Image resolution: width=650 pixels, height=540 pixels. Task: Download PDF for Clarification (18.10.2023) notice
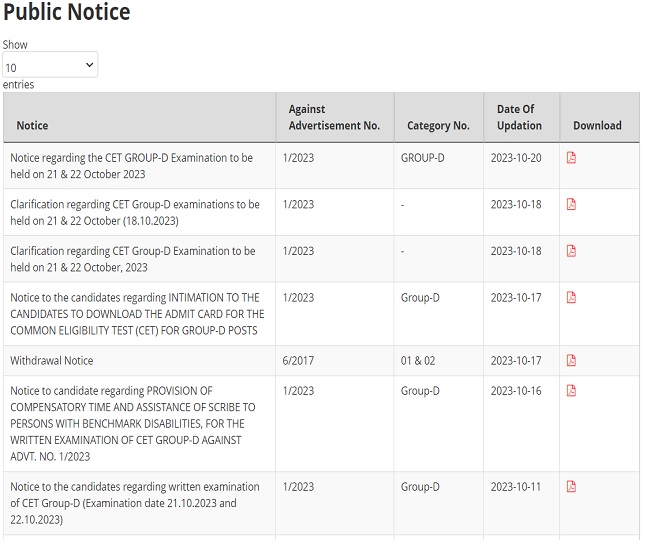click(x=571, y=204)
